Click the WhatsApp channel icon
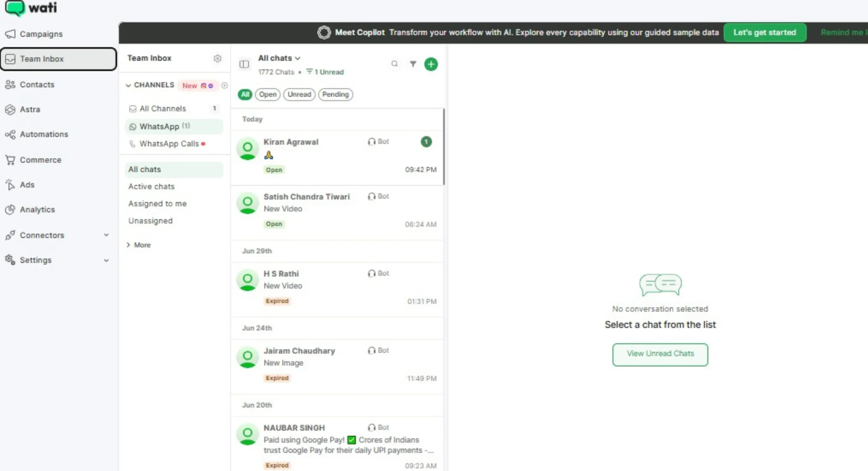The width and height of the screenshot is (868, 471). [x=133, y=127]
